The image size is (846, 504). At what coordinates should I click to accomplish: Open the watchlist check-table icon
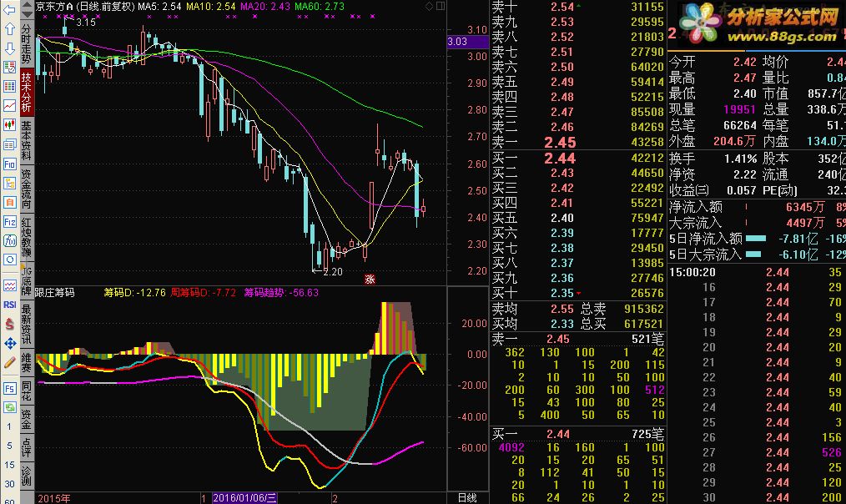9,67
